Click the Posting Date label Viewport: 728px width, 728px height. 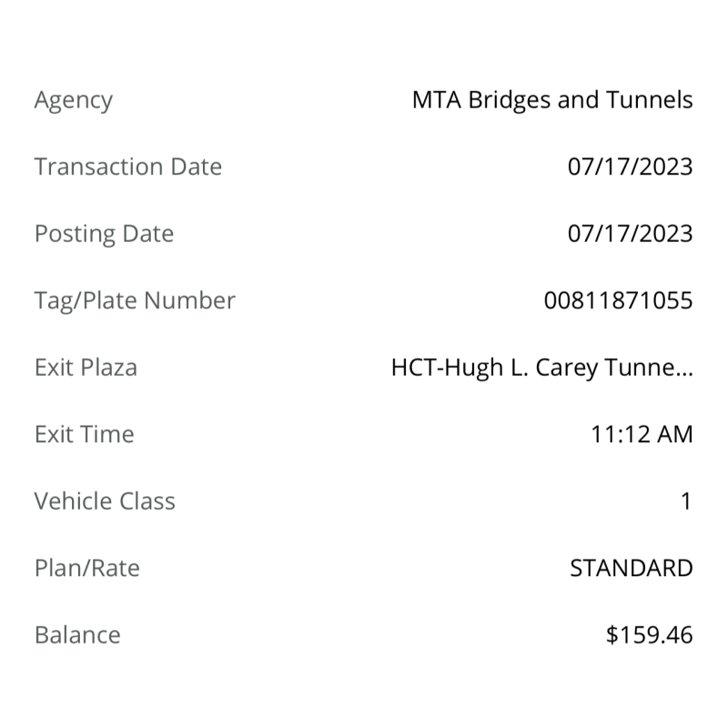pyautogui.click(x=104, y=234)
